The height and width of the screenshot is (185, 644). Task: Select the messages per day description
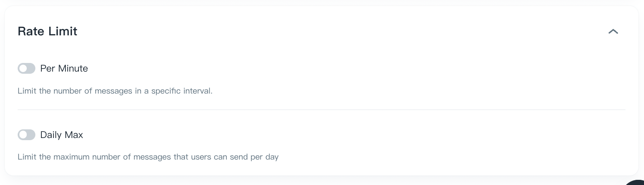tap(148, 157)
